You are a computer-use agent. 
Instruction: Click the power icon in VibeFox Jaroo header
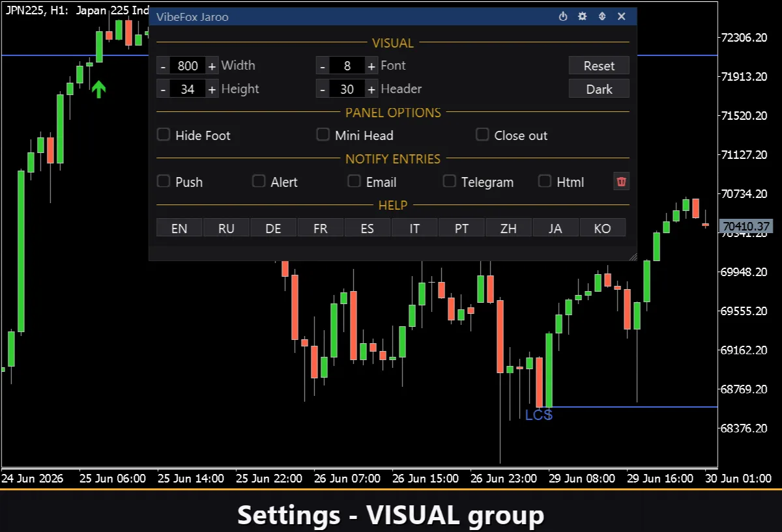563,17
